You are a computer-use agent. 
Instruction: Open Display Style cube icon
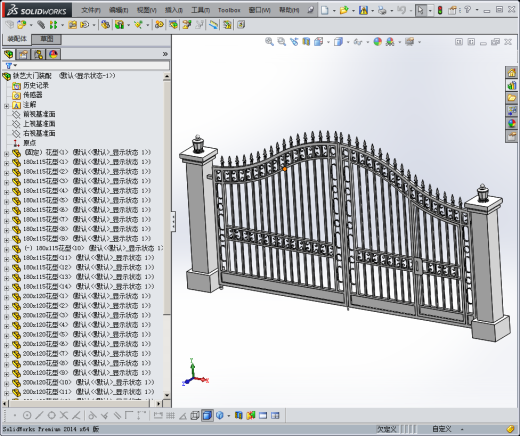pos(338,42)
